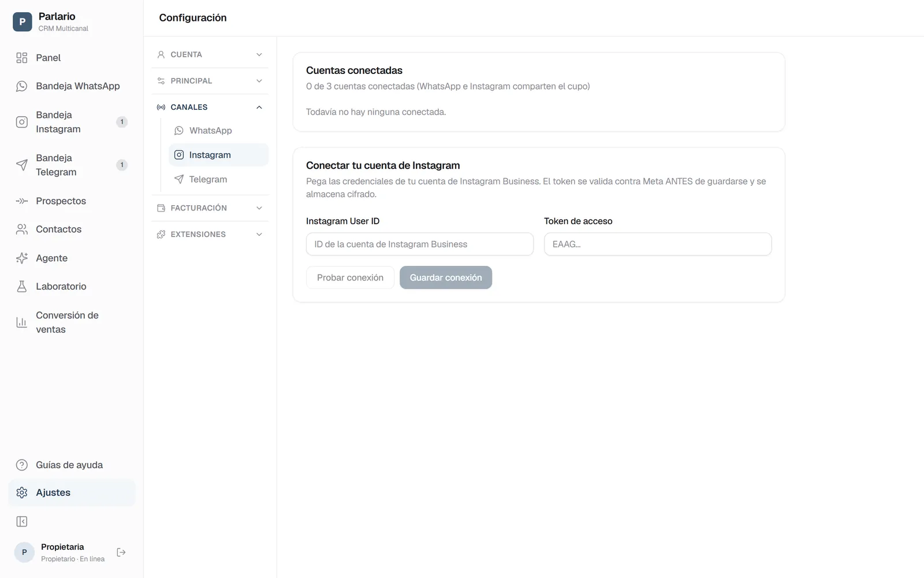Collapse the sidebar with the panel icon
Viewport: 924px width, 578px height.
pos(22,522)
